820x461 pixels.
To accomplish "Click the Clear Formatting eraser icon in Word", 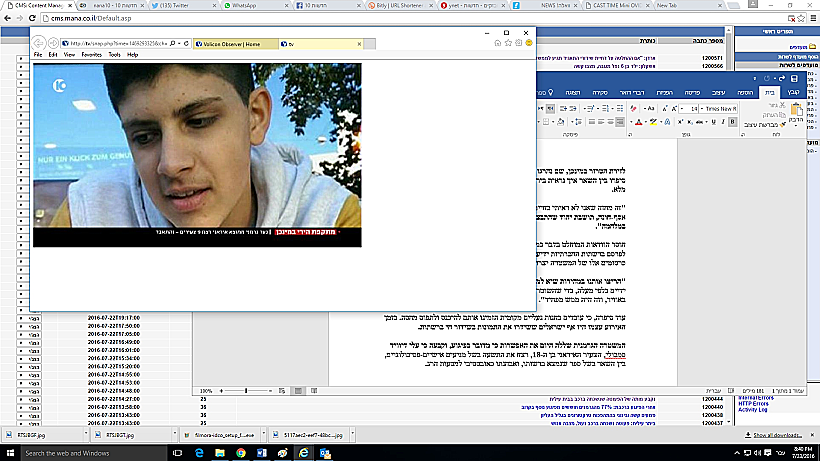I will tap(633, 109).
